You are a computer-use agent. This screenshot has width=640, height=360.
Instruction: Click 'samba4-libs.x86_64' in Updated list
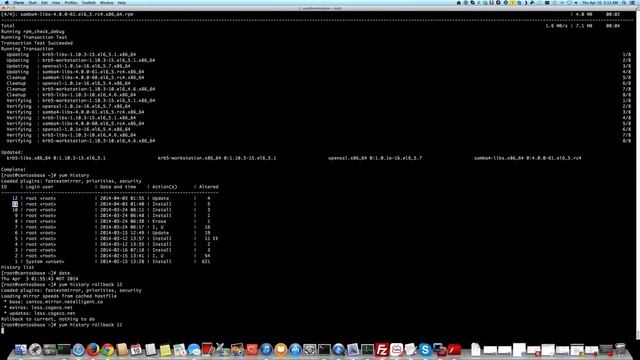pos(499,158)
